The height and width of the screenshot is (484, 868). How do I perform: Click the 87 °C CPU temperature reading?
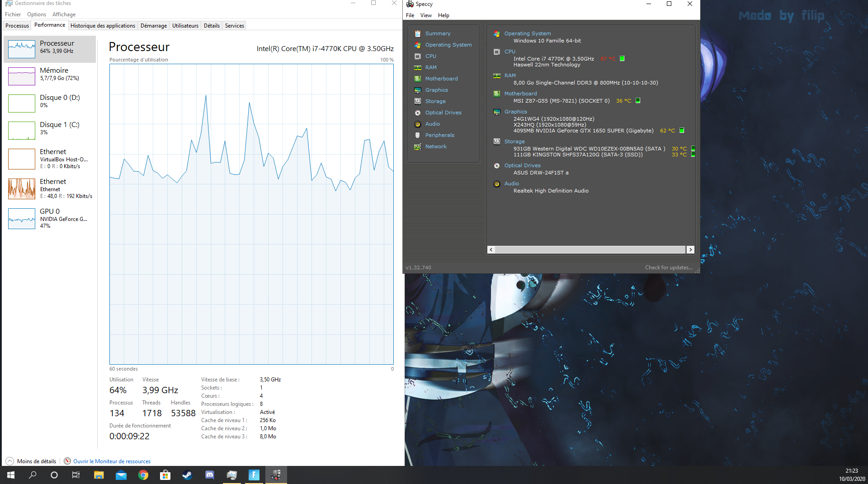608,59
